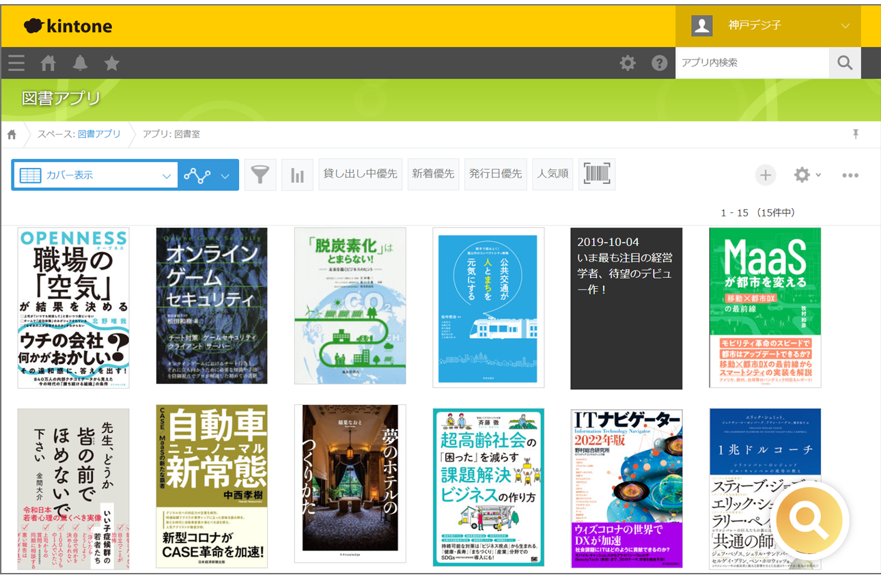
Task: Sort by 発行日優先
Action: point(496,174)
